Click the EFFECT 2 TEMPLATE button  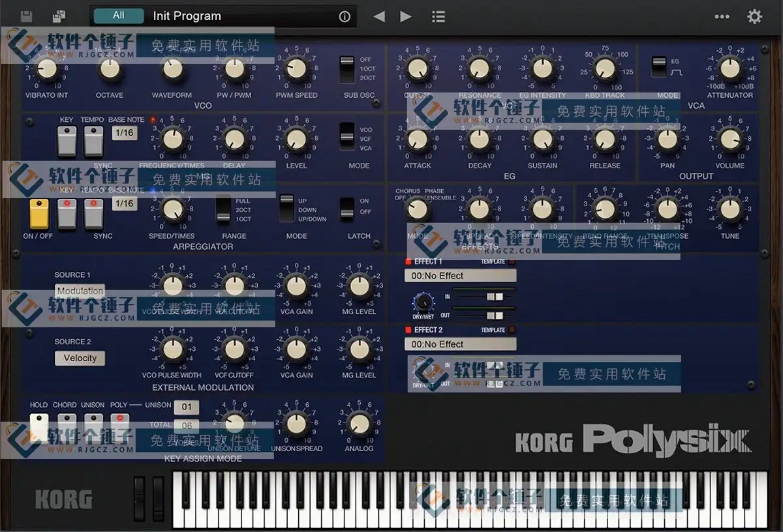[512, 330]
